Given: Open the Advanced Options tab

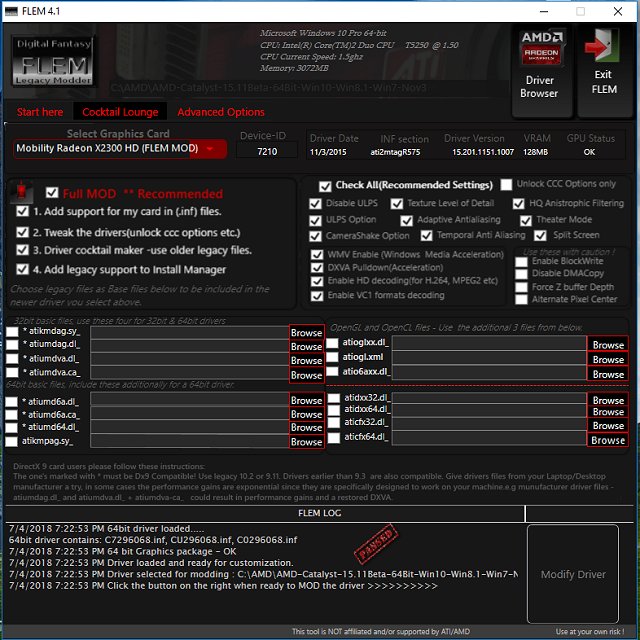Looking at the screenshot, I should tap(221, 112).
